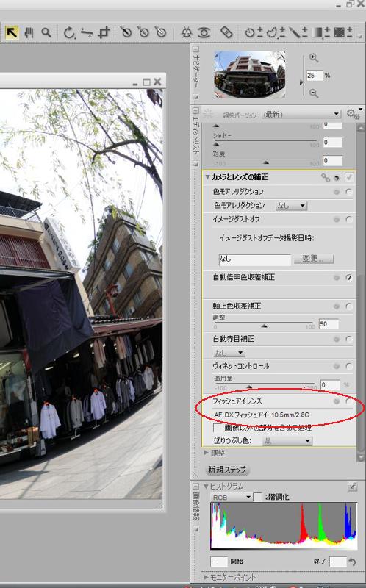The width and height of the screenshot is (366, 588).
Task: Select the Selection Control Point tool
Action: click(x=254, y=32)
